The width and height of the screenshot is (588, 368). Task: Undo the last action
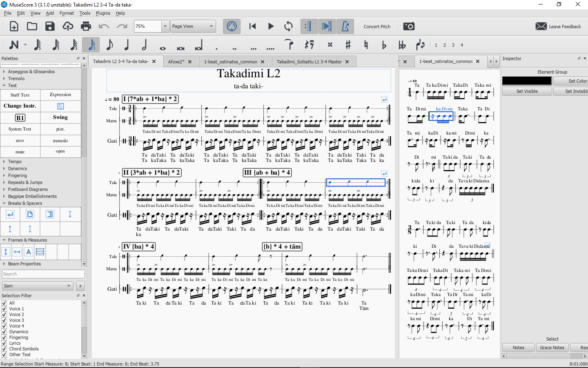(104, 27)
